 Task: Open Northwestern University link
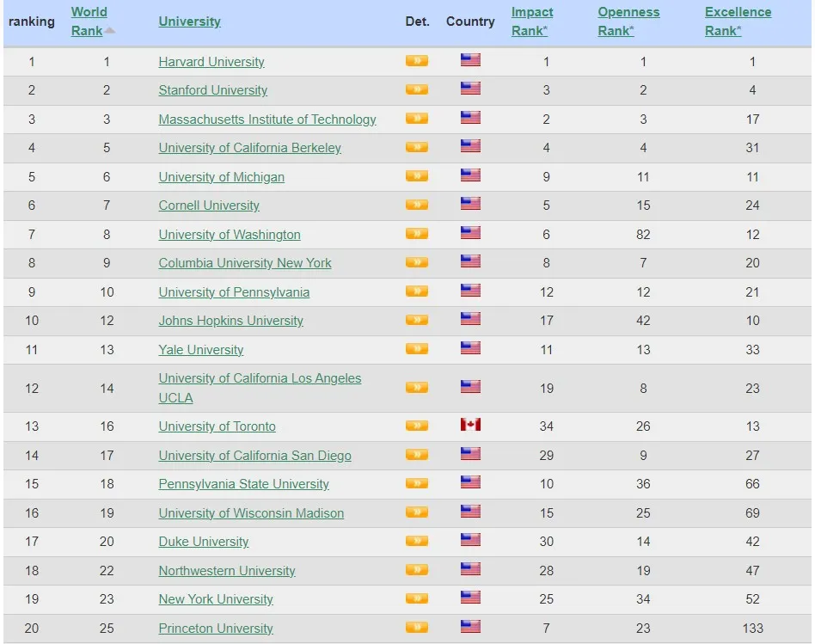click(227, 571)
